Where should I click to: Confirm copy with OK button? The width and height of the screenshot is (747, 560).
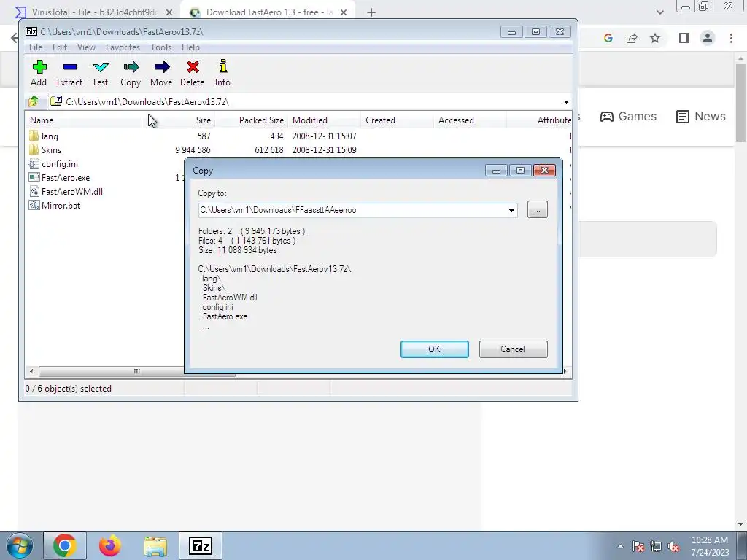(435, 349)
